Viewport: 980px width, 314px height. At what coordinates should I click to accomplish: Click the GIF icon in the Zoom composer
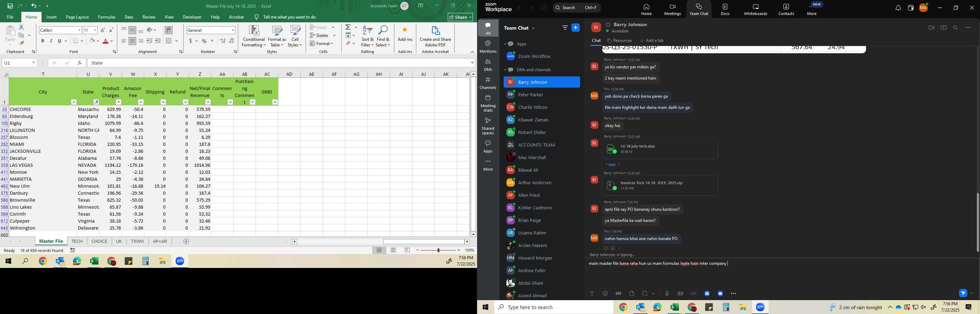pos(619,293)
